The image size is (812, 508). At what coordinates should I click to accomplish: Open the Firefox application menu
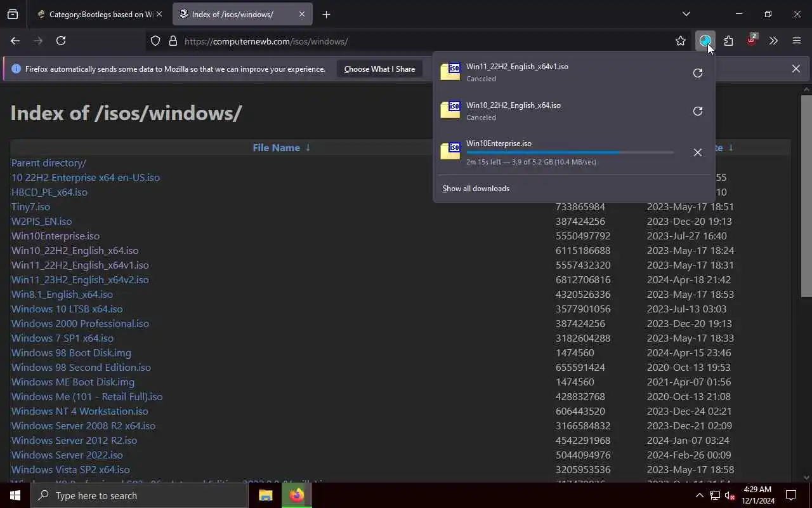tap(797, 41)
